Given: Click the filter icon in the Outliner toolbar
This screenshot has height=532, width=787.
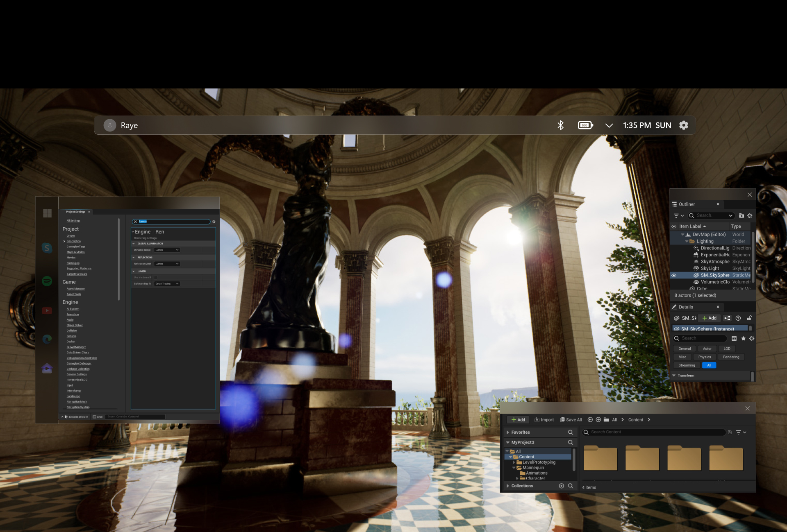Looking at the screenshot, I should click(676, 216).
